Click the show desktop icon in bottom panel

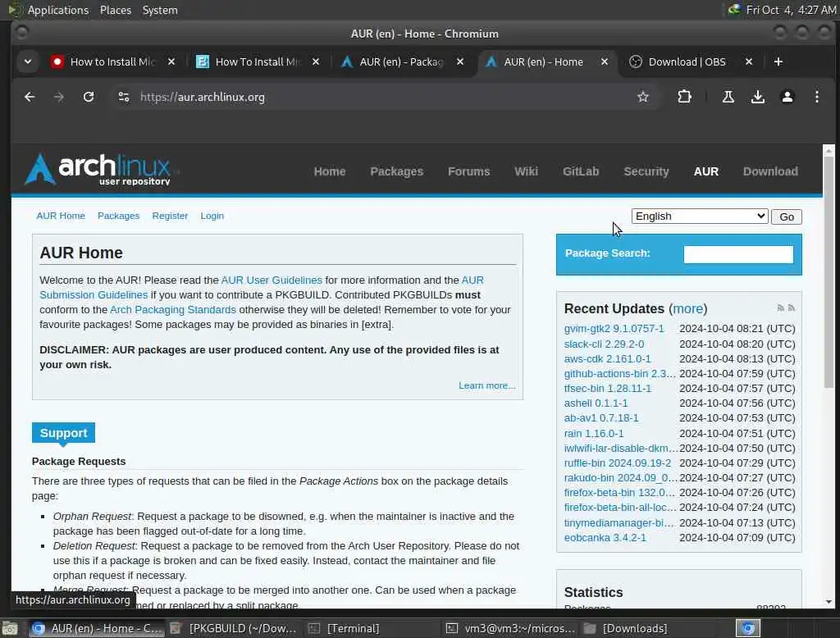[x=10, y=628]
